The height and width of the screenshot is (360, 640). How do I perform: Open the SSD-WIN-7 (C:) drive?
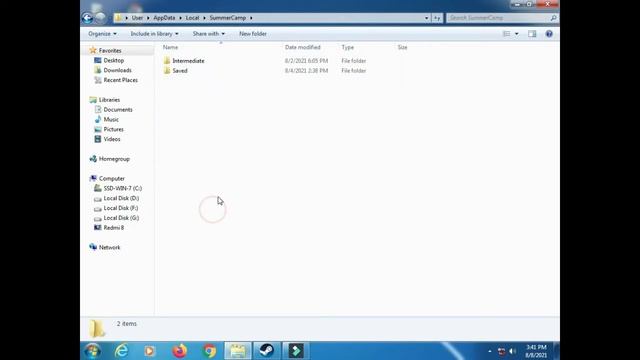tap(123, 188)
